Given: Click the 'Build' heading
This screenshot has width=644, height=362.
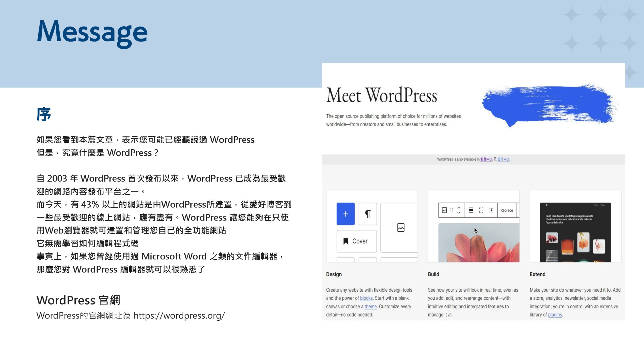Looking at the screenshot, I should (433, 274).
